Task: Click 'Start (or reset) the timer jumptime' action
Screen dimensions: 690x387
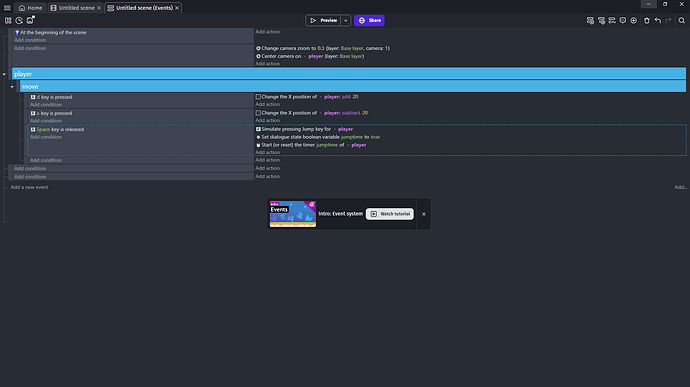Action: pos(311,145)
